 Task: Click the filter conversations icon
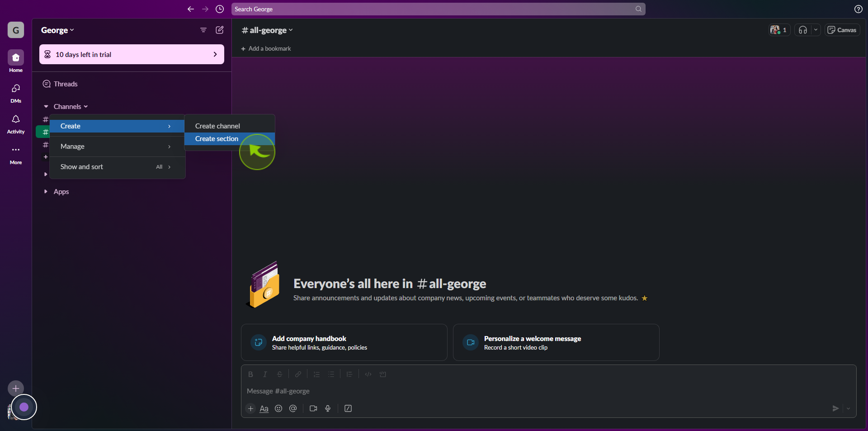coord(203,30)
